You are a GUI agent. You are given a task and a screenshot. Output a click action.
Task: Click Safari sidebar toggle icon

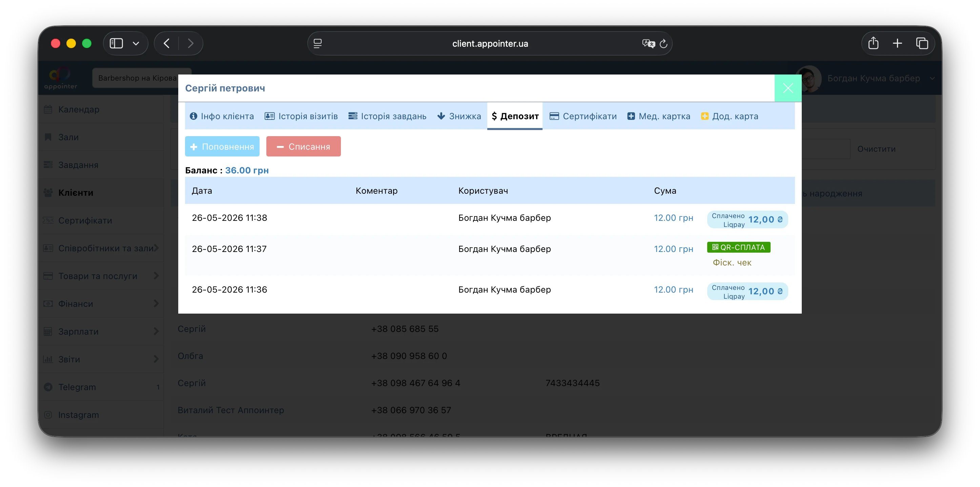[x=116, y=43]
